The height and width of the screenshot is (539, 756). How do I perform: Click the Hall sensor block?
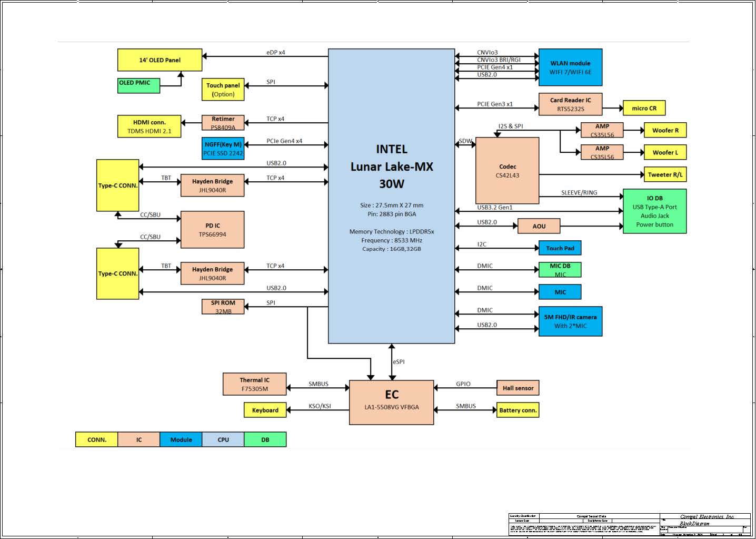coord(518,388)
